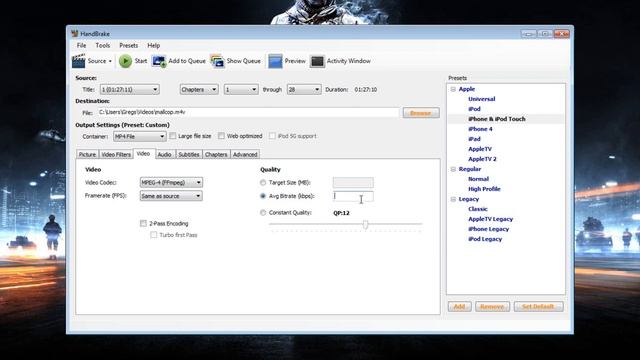
Task: Select the iPhone Legacy preset
Action: tap(489, 229)
